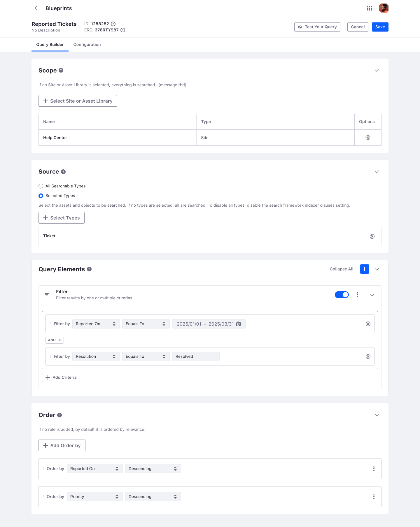The width and height of the screenshot is (420, 527).
Task: Switch to the Configuration tab
Action: [x=87, y=45]
